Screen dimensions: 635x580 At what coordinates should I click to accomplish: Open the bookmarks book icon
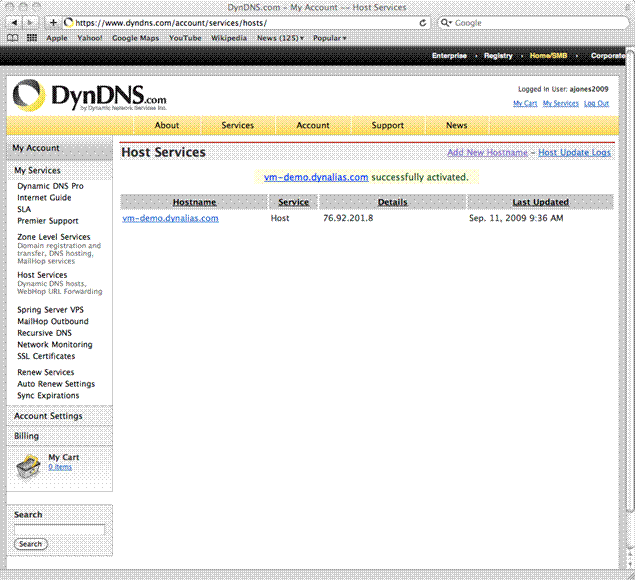(x=13, y=38)
